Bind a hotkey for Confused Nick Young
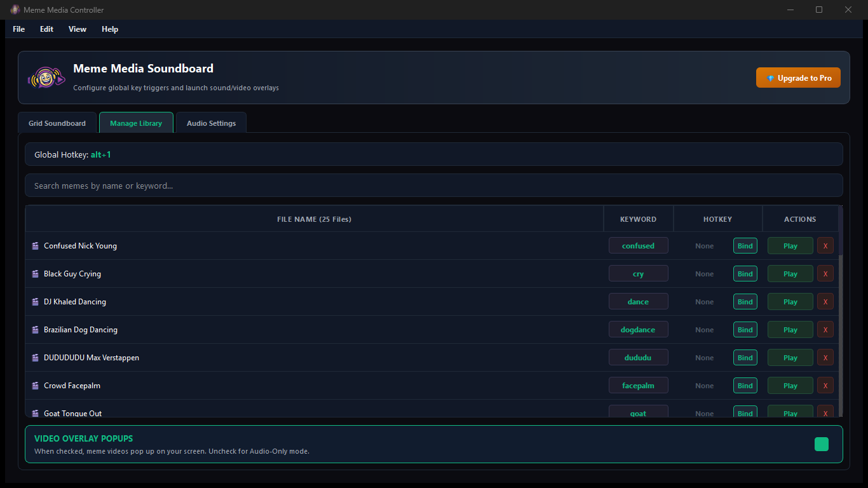868x488 pixels. 745,246
